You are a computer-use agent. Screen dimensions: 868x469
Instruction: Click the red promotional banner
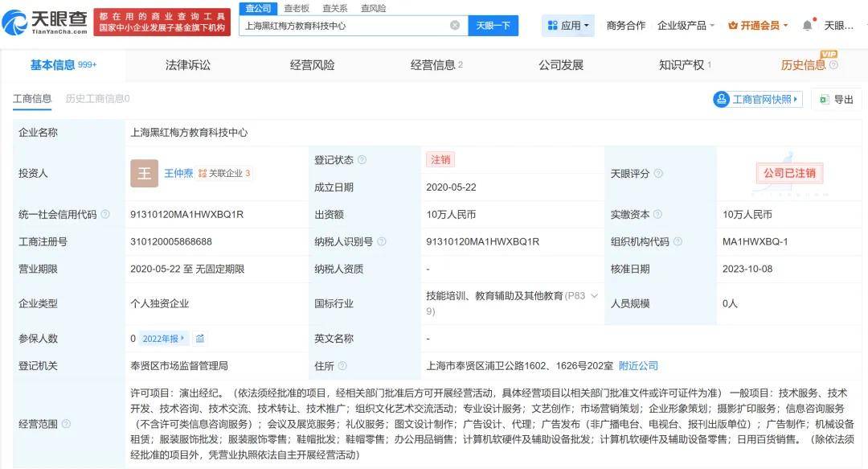pos(162,22)
